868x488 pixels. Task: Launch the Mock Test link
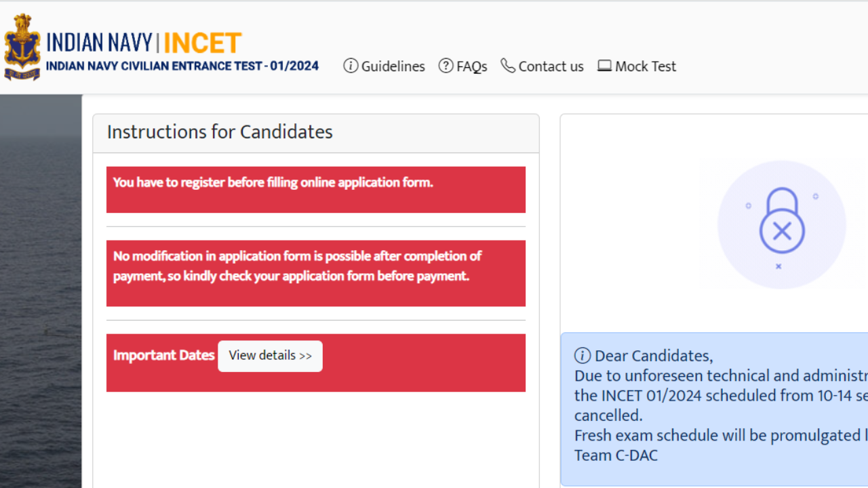point(637,66)
